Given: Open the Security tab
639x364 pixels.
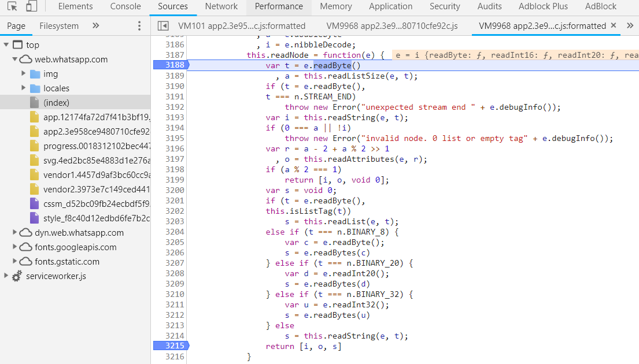Looking at the screenshot, I should click(445, 6).
